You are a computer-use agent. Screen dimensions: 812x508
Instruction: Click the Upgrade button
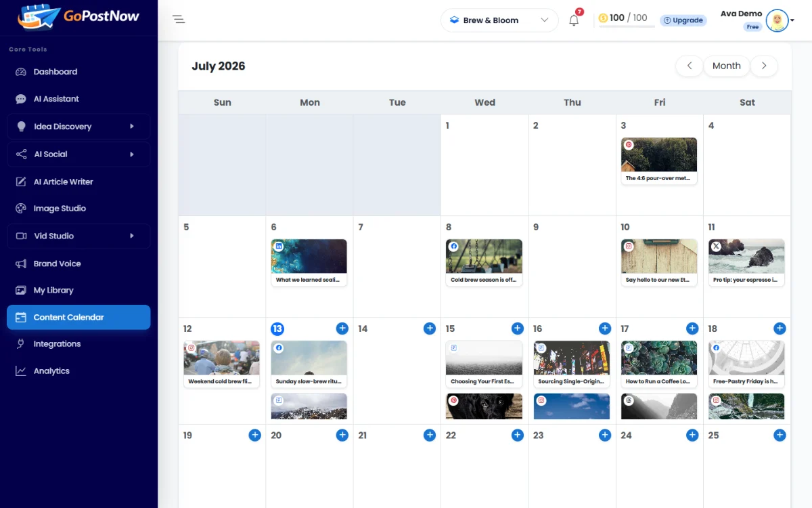click(683, 20)
